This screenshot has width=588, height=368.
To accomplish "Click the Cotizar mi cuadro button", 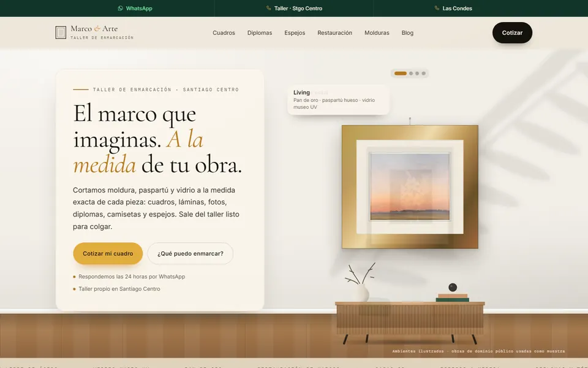I will [108, 253].
